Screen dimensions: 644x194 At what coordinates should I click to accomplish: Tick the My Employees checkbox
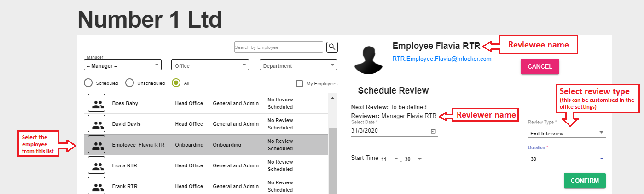pyautogui.click(x=299, y=83)
